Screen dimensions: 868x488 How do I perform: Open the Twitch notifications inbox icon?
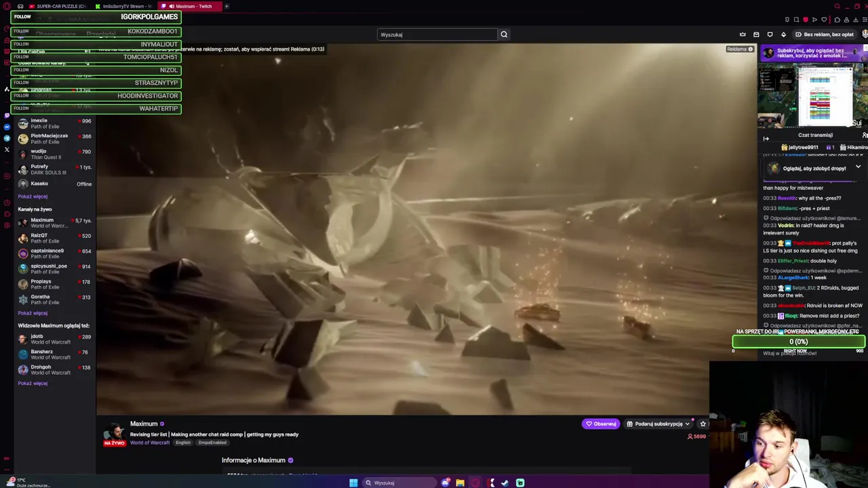[756, 35]
